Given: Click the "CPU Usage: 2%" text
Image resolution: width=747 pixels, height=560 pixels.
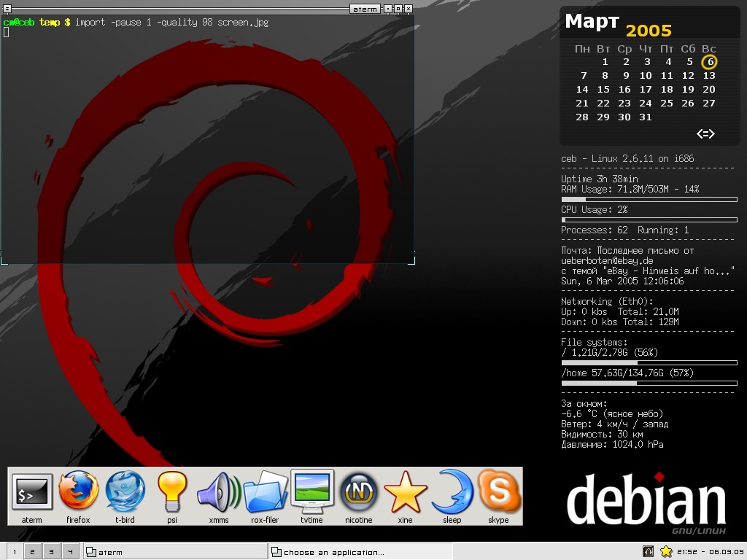Looking at the screenshot, I should pyautogui.click(x=594, y=209).
